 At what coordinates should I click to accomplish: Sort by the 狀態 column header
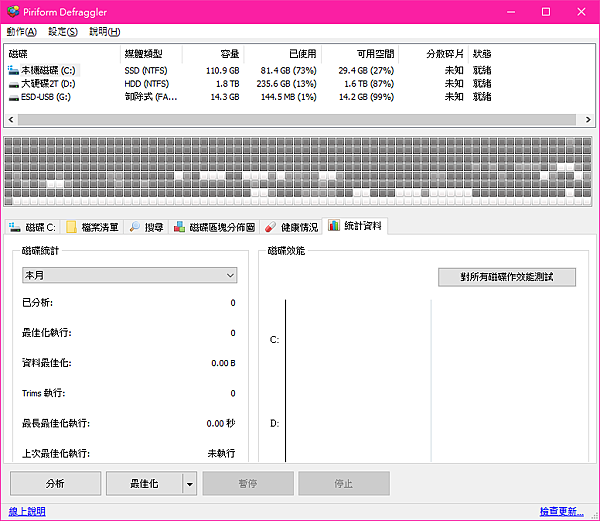tap(482, 54)
